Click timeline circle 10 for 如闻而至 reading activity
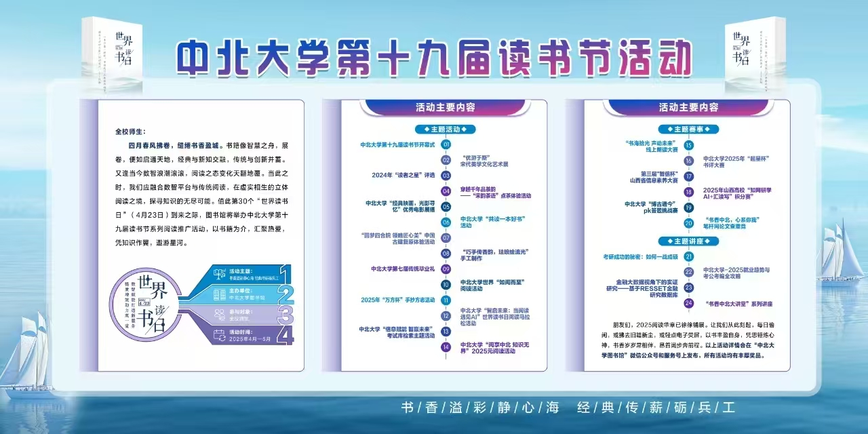 (x=446, y=284)
